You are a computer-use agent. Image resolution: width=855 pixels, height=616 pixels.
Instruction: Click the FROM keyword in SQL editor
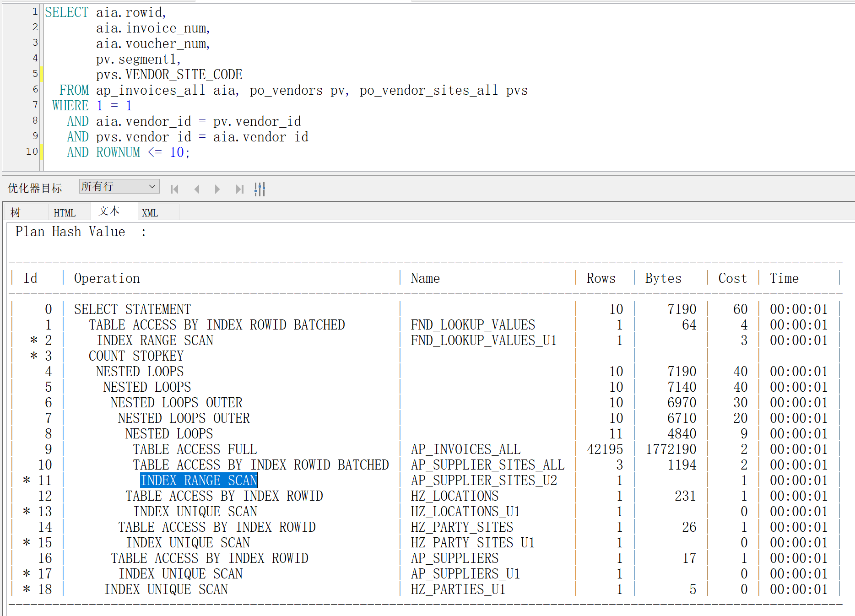[x=74, y=90]
